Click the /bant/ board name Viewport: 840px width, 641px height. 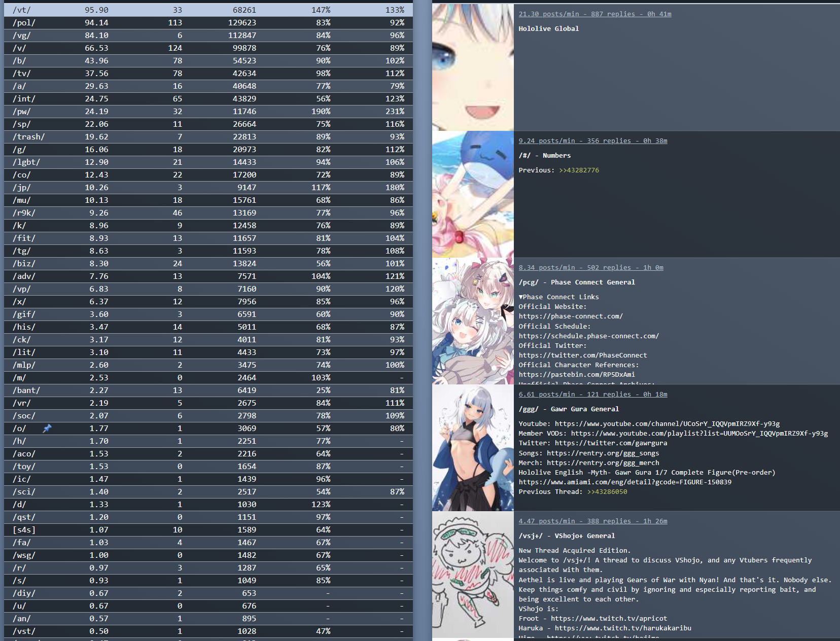point(26,390)
